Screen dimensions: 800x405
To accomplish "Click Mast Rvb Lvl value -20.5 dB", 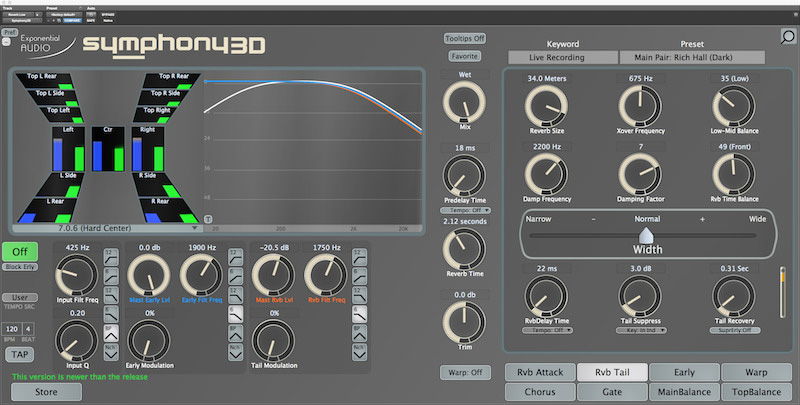I will (x=274, y=247).
